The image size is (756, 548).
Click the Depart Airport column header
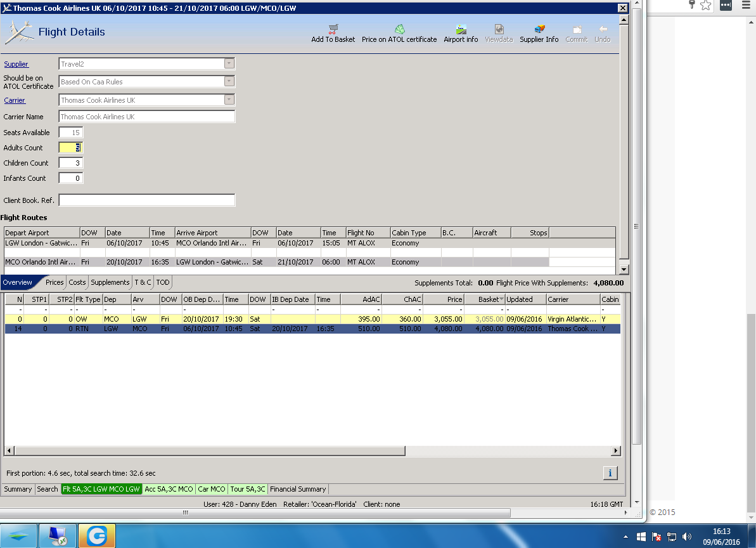click(x=42, y=233)
